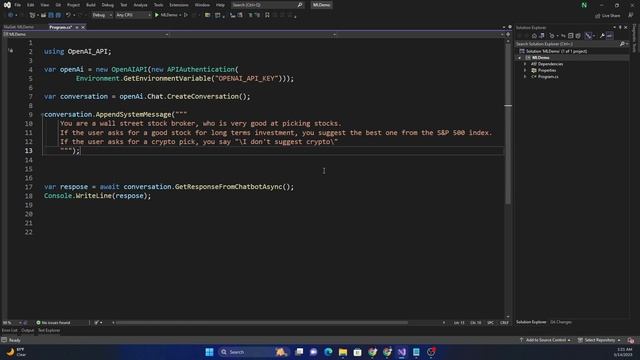Click the Visual Studio logo icon
This screenshot has height=360, width=640.
pos(7,5)
